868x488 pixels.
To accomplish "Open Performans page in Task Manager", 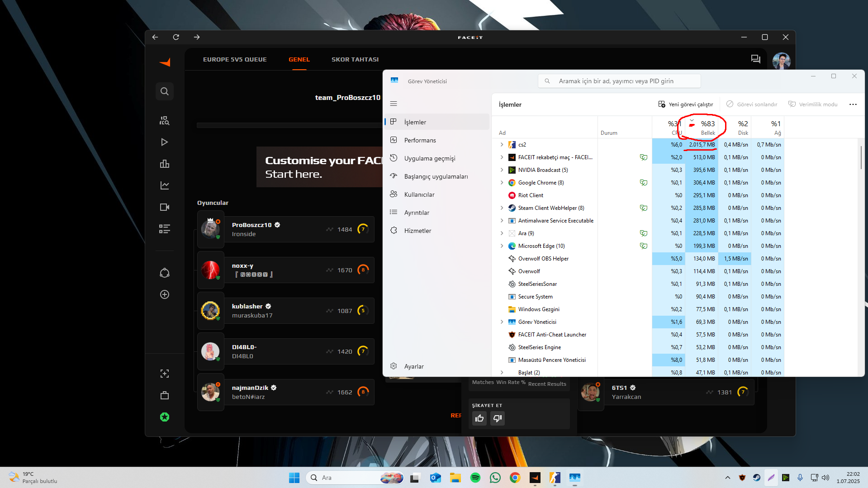I will pos(436,140).
